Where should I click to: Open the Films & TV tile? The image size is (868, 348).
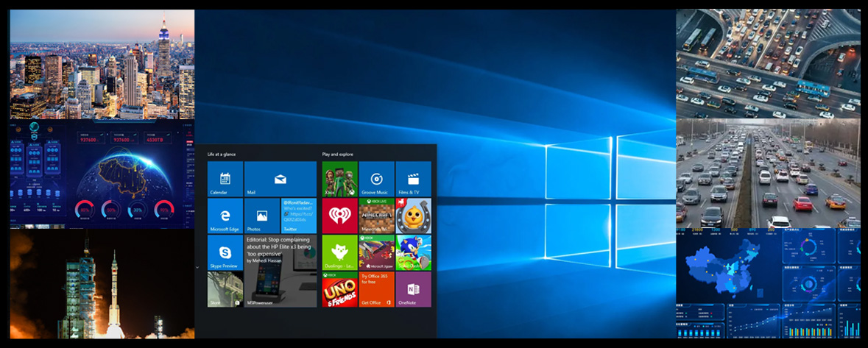click(414, 179)
